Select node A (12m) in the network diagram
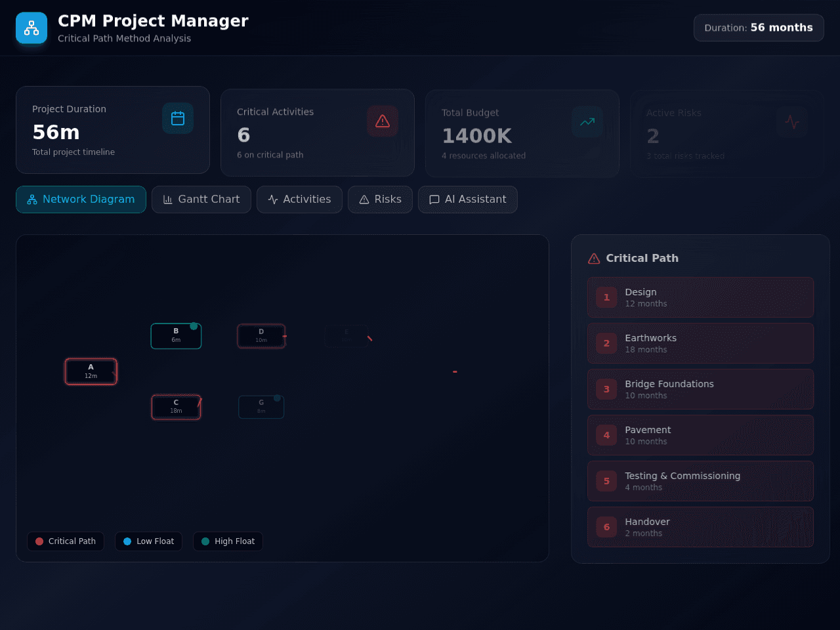 click(x=91, y=371)
